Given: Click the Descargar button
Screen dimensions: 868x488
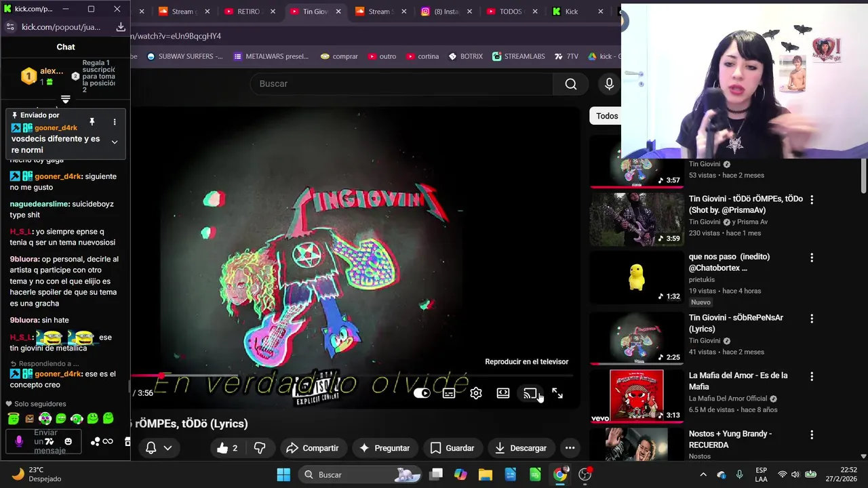Looking at the screenshot, I should (x=521, y=448).
